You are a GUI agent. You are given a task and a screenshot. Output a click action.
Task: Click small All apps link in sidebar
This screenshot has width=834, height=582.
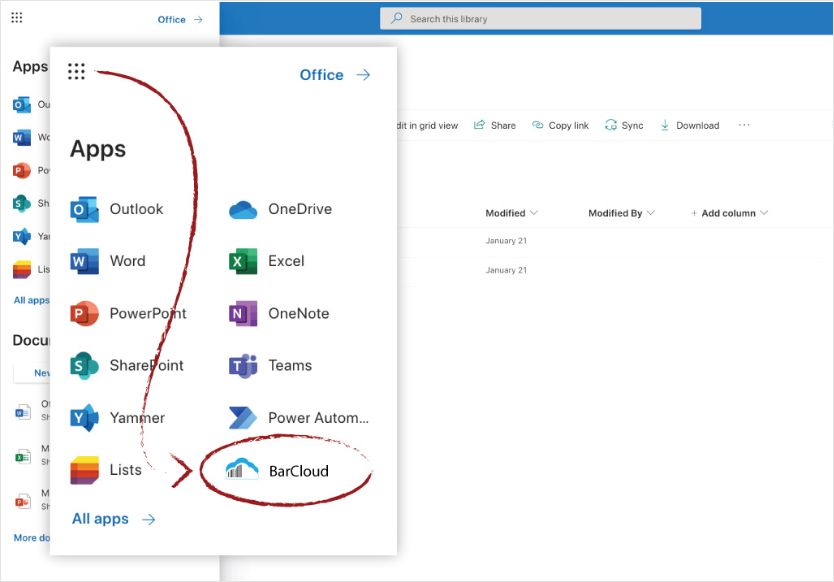tap(31, 300)
